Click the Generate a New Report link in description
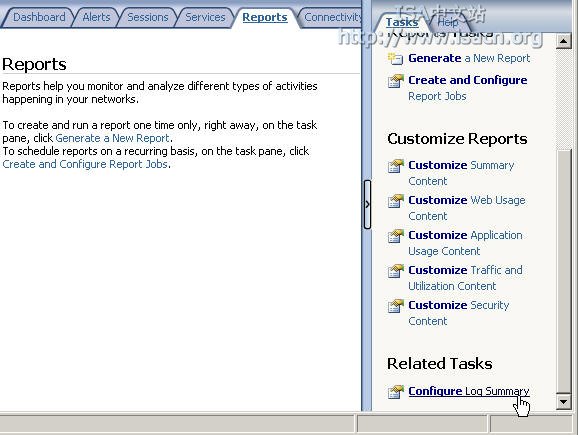The height and width of the screenshot is (435, 578). pyautogui.click(x=112, y=138)
